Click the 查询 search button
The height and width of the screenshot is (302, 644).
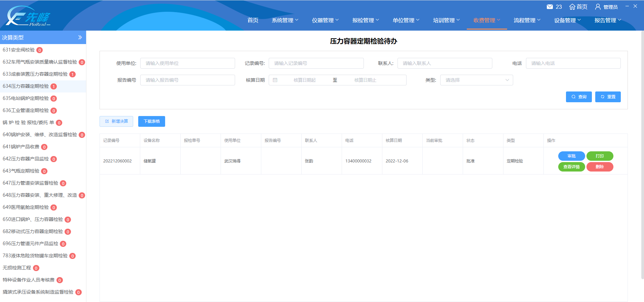579,97
